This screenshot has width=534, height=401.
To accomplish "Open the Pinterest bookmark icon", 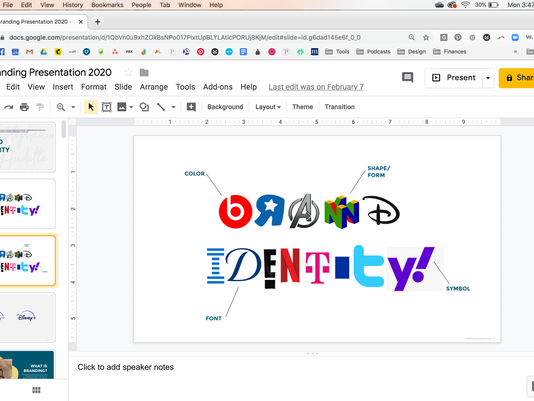I will tap(200, 52).
